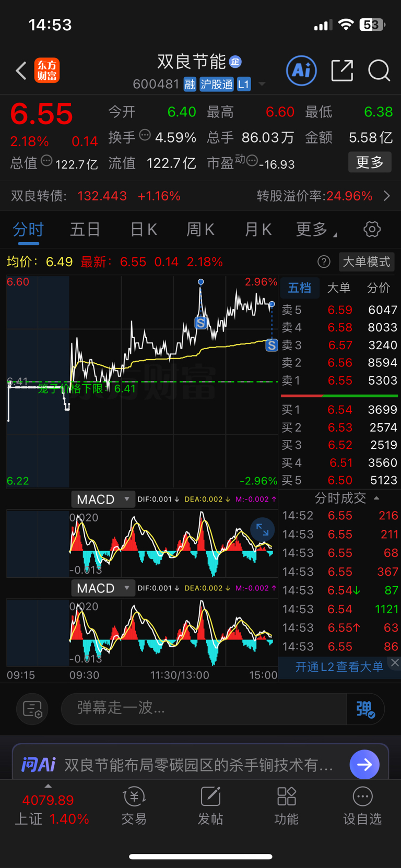Tap 上证 4079.89 index ticker
Screen dimensions: 401x868
(51, 809)
